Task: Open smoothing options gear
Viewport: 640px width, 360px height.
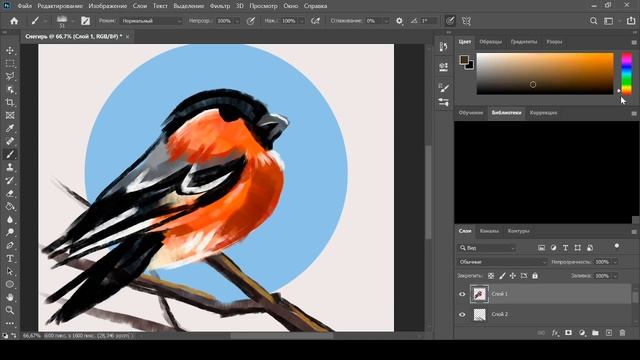Action: pos(399,21)
